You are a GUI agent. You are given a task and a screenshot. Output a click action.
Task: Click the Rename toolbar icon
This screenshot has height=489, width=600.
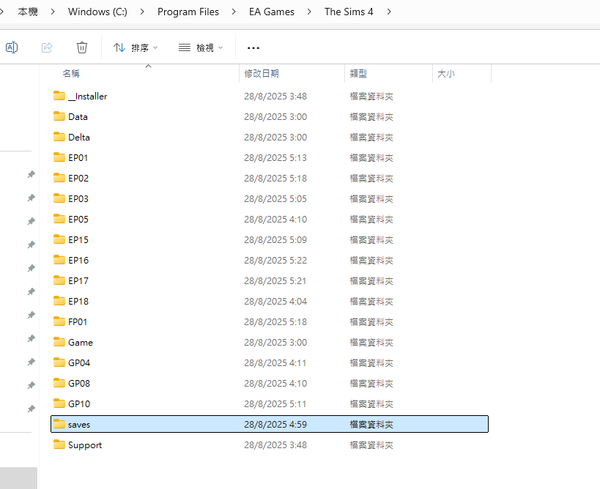click(12, 47)
